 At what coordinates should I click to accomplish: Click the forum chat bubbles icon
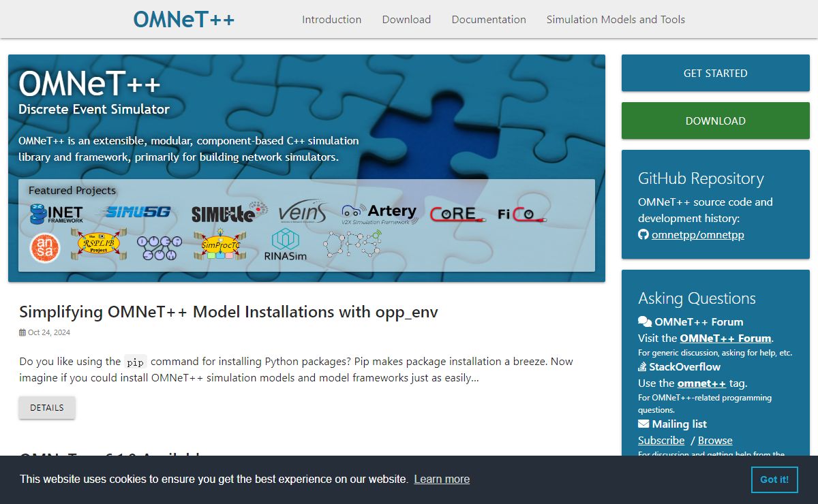(645, 321)
